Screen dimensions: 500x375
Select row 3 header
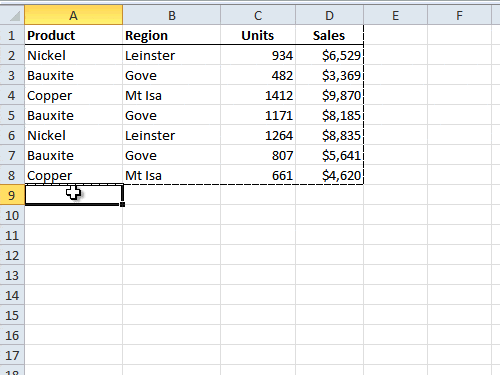(x=12, y=75)
